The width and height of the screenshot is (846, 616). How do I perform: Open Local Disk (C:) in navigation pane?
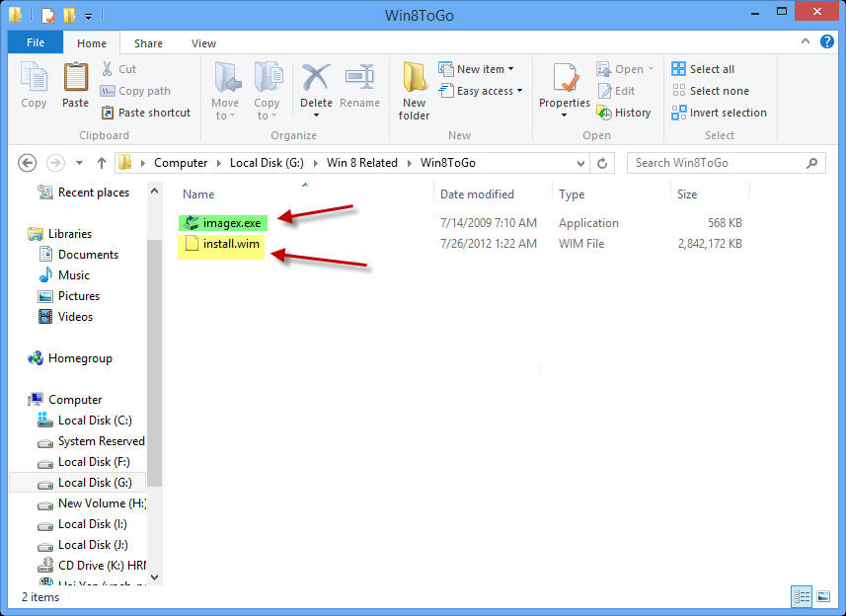[85, 421]
